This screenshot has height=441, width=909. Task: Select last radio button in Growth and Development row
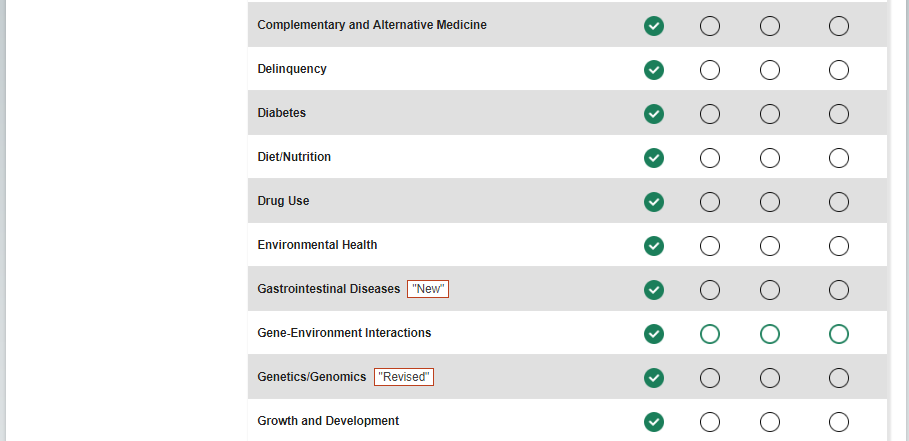pos(839,422)
